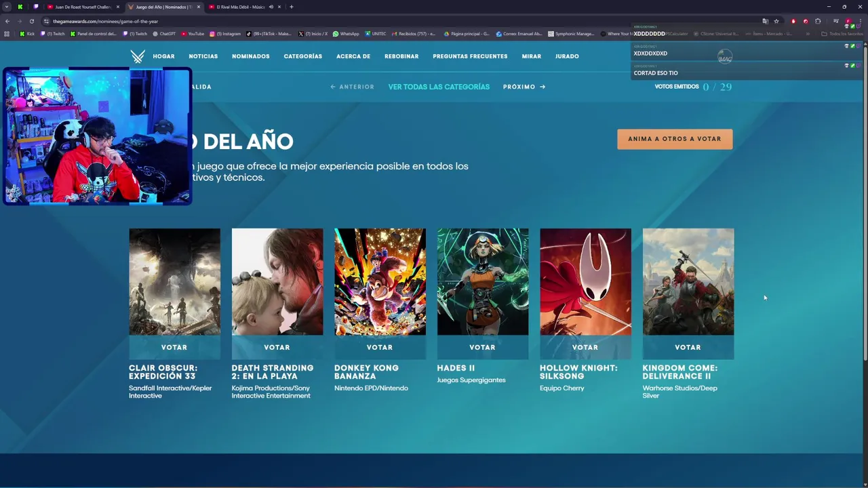Open the browser profile avatar
868x488 pixels.
pos(848,21)
